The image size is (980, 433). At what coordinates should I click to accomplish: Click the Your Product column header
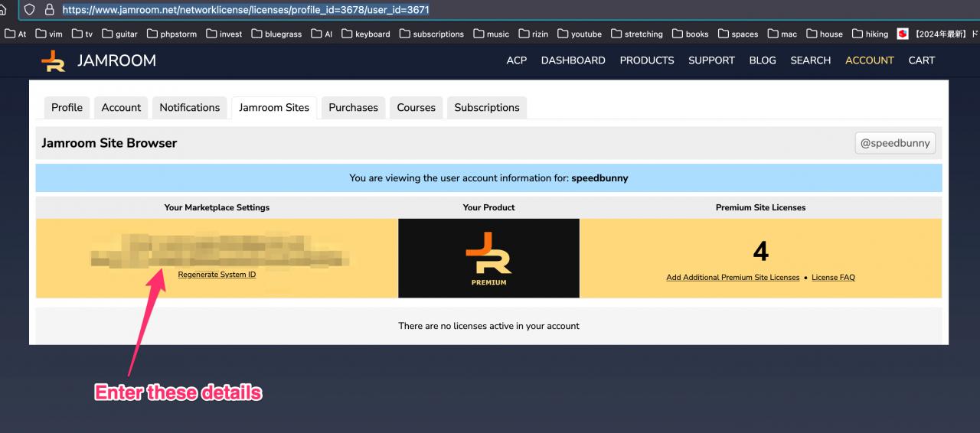(x=488, y=207)
